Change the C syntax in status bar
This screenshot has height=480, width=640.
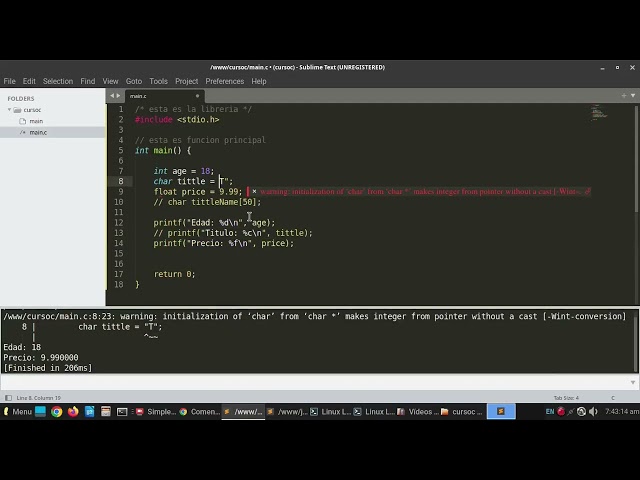pyautogui.click(x=613, y=398)
